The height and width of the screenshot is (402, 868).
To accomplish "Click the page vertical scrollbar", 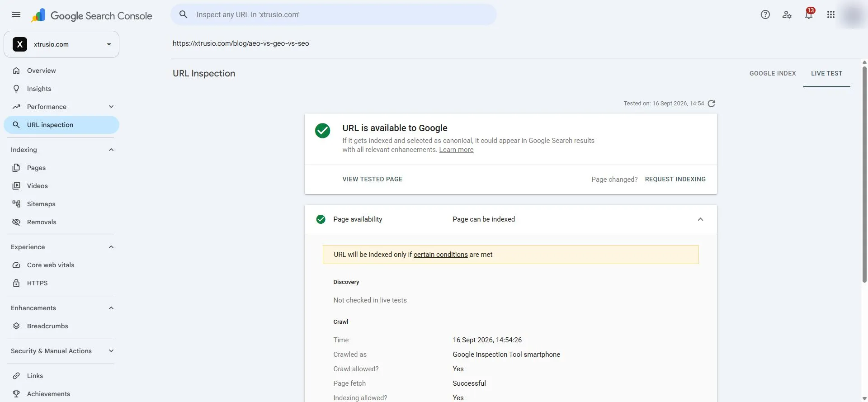I will (x=864, y=175).
